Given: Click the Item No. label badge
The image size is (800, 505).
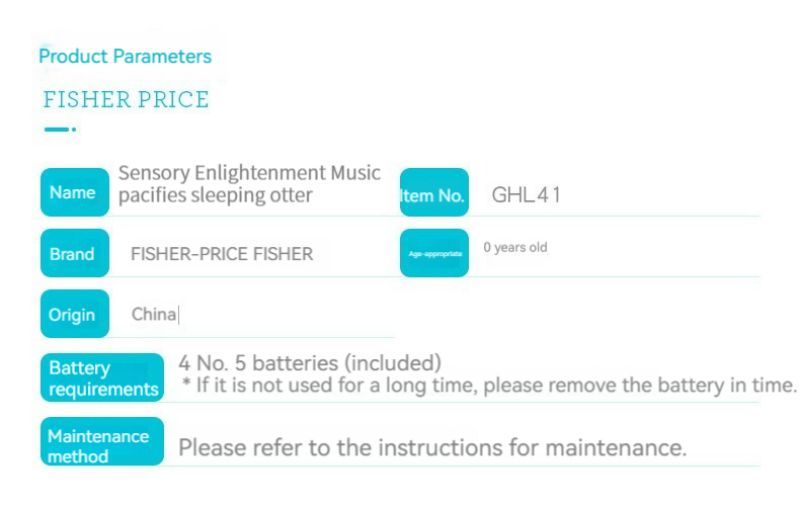Looking at the screenshot, I should [x=434, y=192].
